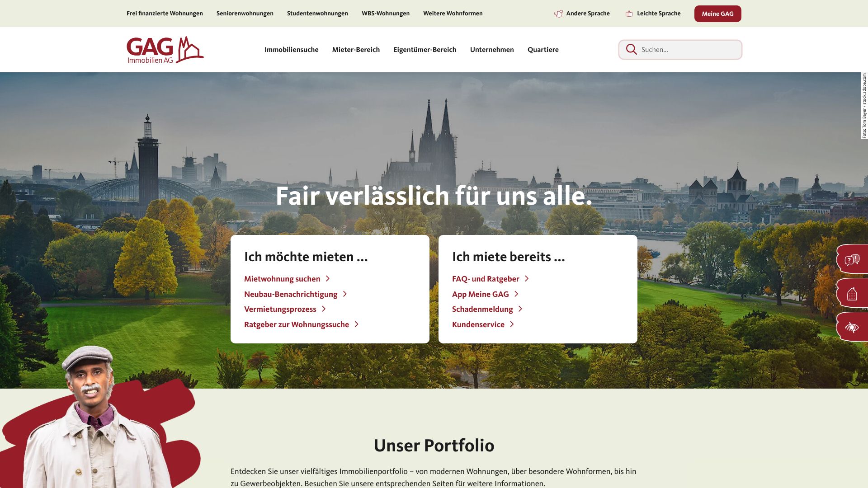This screenshot has width=868, height=488.
Task: Expand the Immobiliensuche menu
Action: (291, 50)
